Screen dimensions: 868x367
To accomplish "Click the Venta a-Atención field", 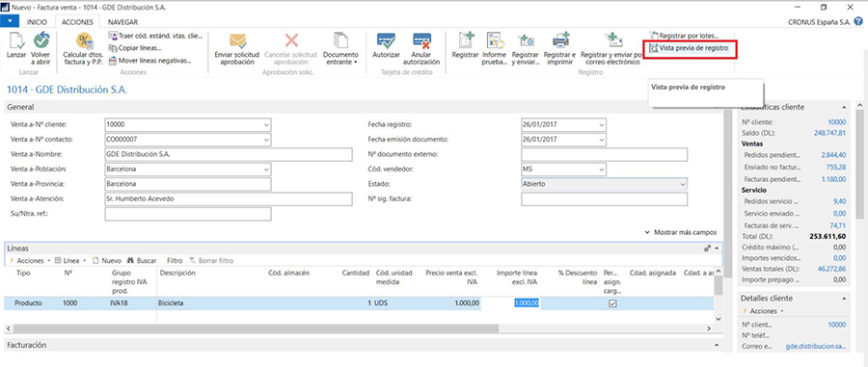I will coord(228,199).
